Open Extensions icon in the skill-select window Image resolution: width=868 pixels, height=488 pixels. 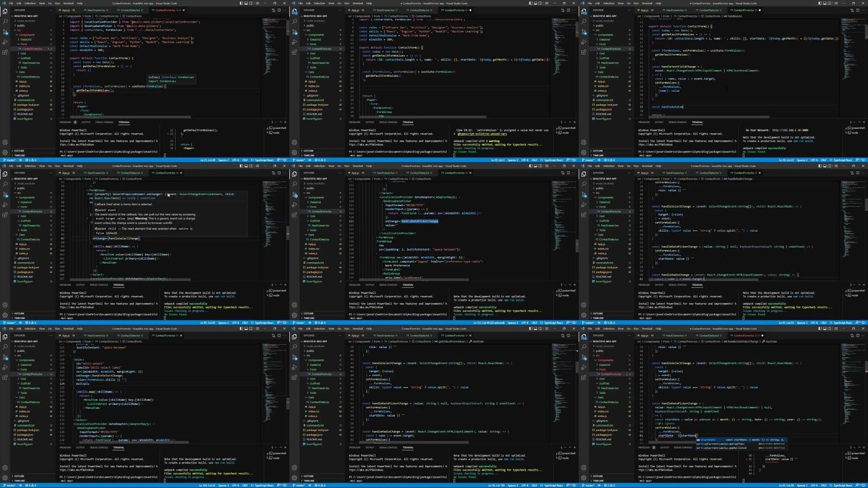click(5, 378)
